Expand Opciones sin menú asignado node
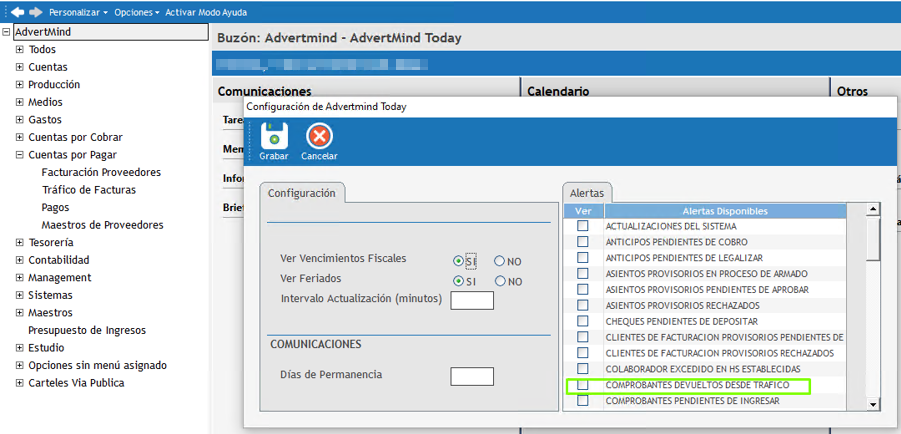Viewport: 901px width, 434px height. click(x=20, y=366)
